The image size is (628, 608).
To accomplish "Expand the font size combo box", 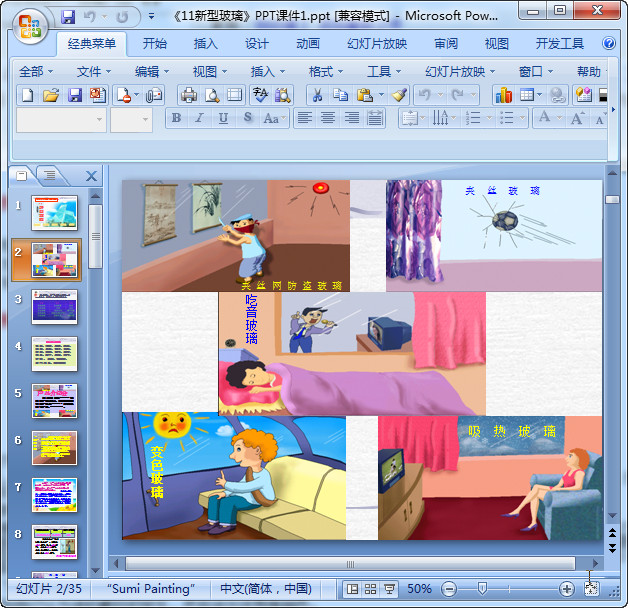I will pyautogui.click(x=145, y=119).
